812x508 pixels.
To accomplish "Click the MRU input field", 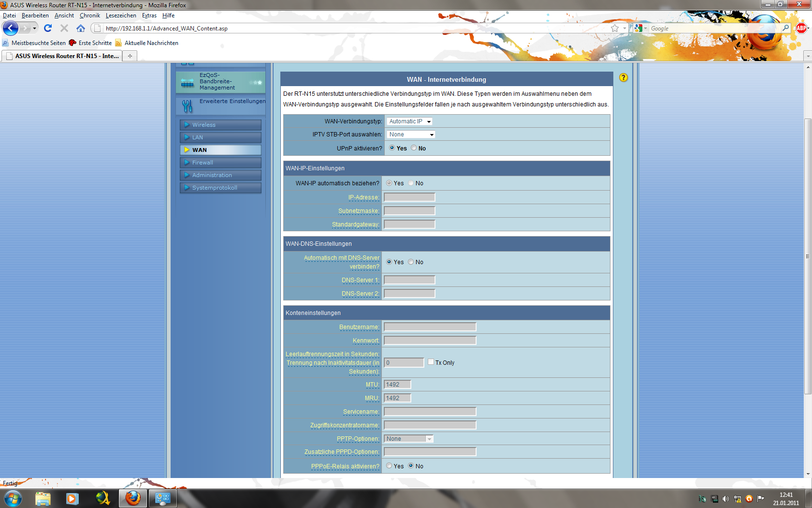I will (397, 398).
